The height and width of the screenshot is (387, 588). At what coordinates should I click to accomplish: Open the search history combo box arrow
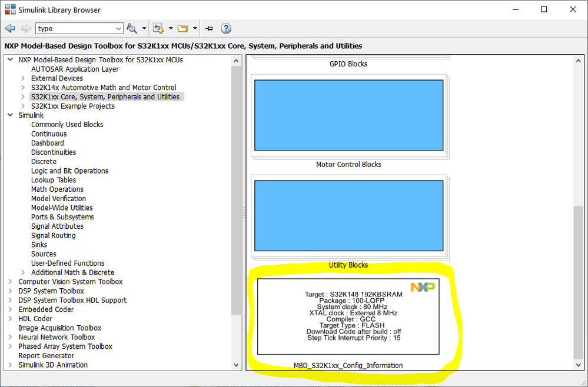click(x=118, y=28)
